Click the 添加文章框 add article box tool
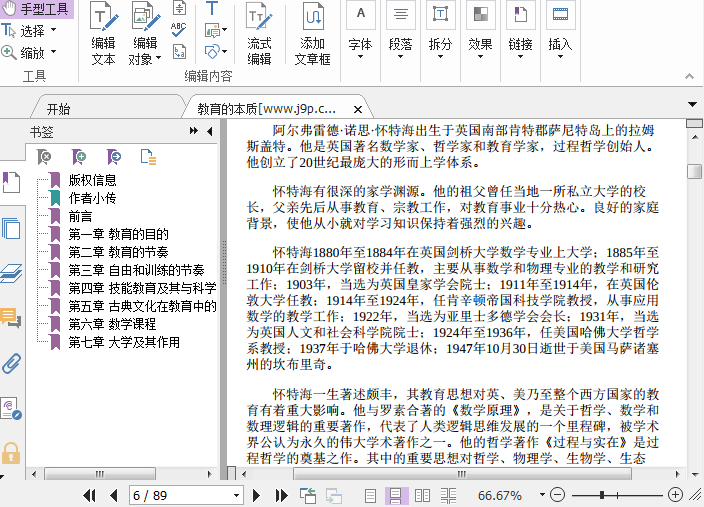Viewport: 704px width, 507px height. [312, 34]
